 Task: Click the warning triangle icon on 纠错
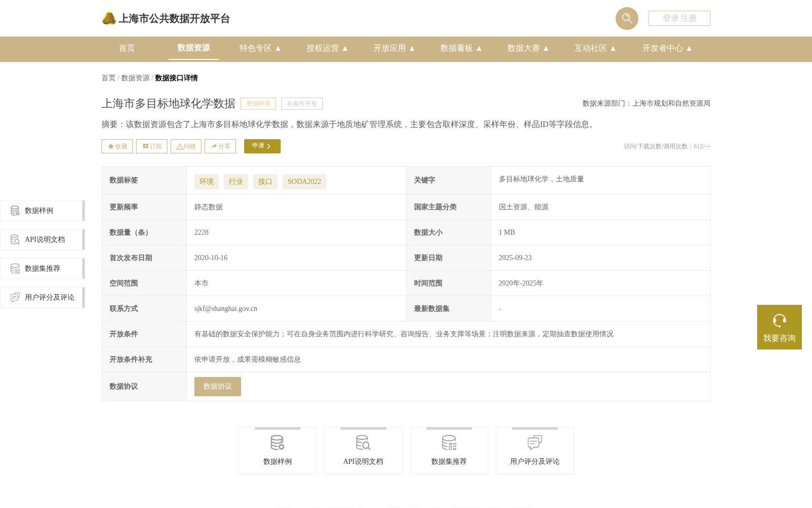pos(180,146)
